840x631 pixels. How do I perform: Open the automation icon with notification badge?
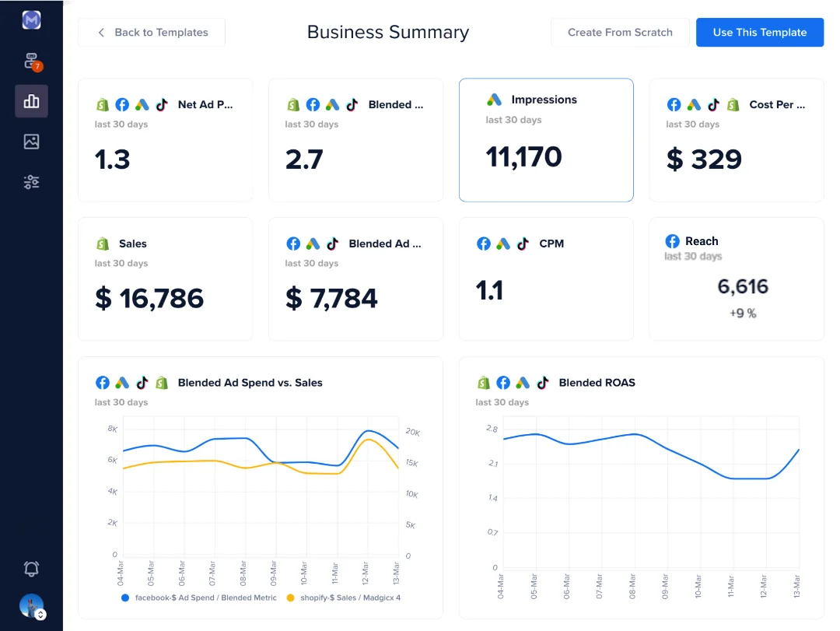tap(32, 61)
